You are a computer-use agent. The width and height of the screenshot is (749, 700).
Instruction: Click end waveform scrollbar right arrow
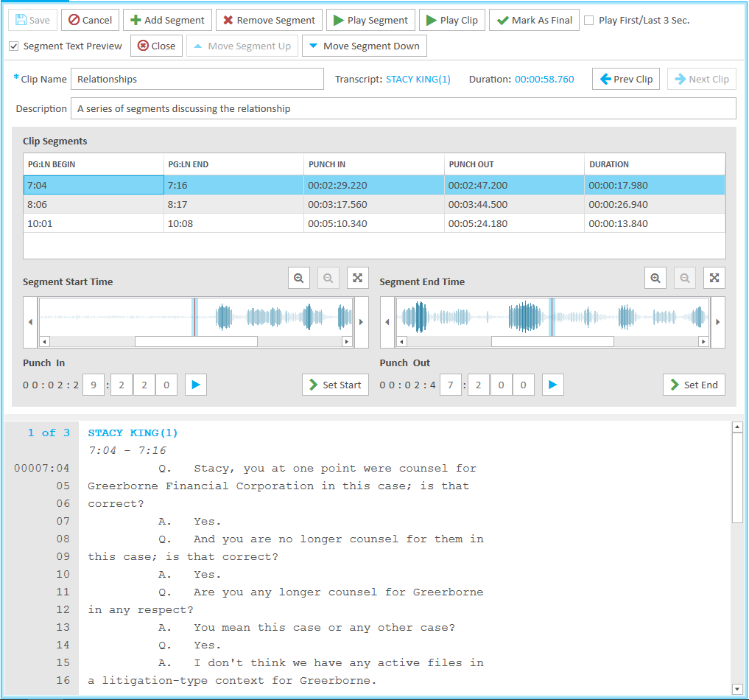coord(703,342)
